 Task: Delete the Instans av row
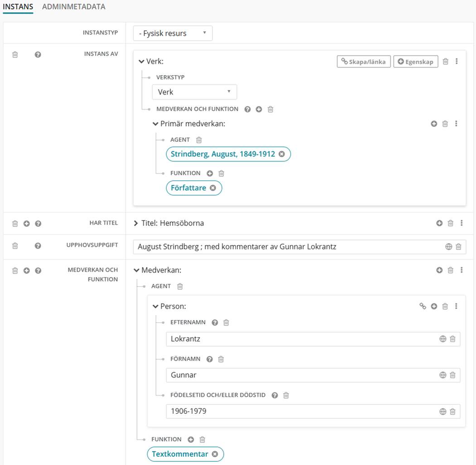(15, 55)
